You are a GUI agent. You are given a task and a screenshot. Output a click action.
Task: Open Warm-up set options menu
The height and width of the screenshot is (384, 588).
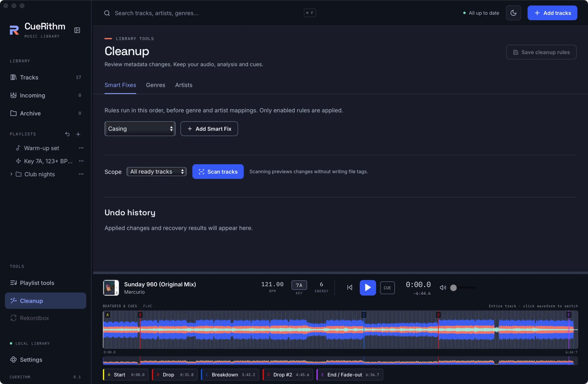pyautogui.click(x=81, y=148)
